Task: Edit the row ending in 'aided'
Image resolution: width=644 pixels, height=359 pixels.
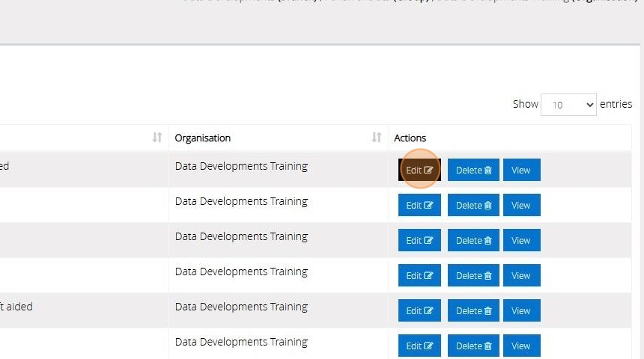Action: [419, 310]
